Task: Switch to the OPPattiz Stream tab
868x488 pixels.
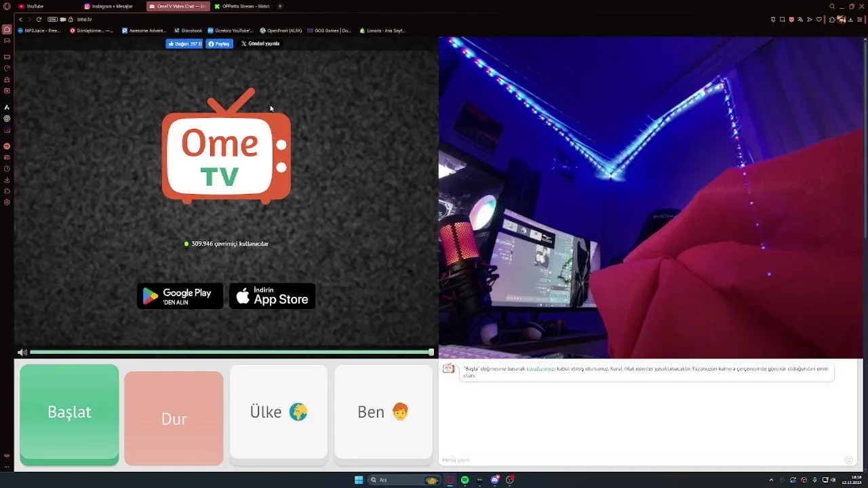Action: click(x=242, y=6)
